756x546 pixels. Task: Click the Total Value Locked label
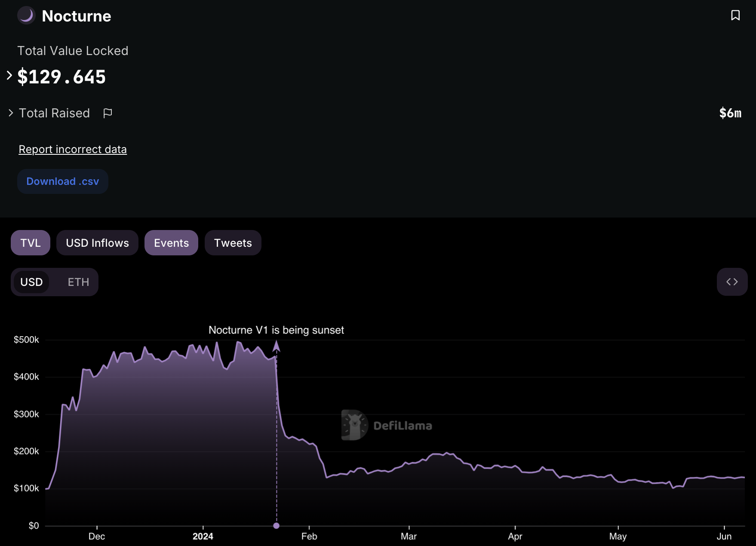(73, 51)
